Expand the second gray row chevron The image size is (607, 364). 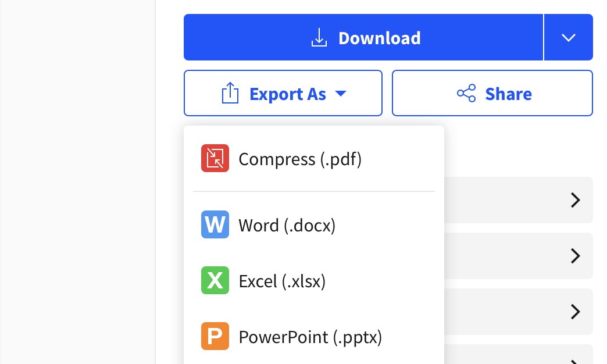575,256
